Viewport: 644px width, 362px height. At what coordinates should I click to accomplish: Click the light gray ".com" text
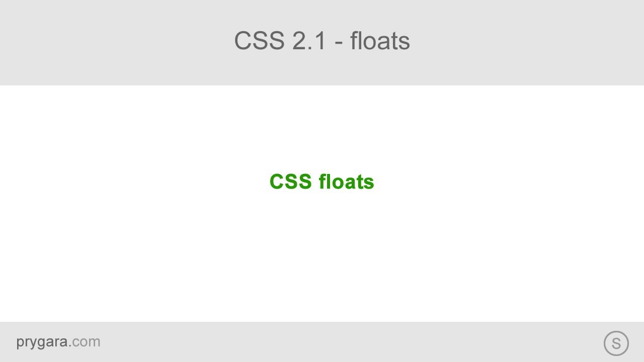click(x=86, y=342)
